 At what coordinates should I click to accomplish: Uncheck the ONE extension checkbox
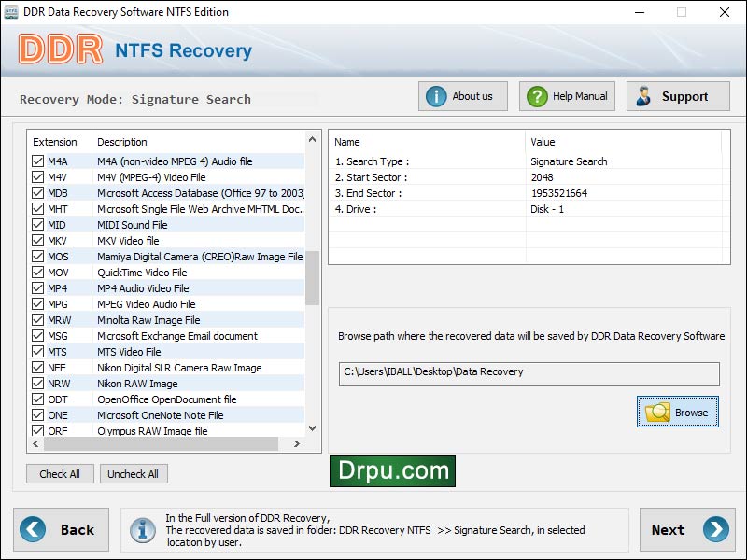tap(37, 414)
